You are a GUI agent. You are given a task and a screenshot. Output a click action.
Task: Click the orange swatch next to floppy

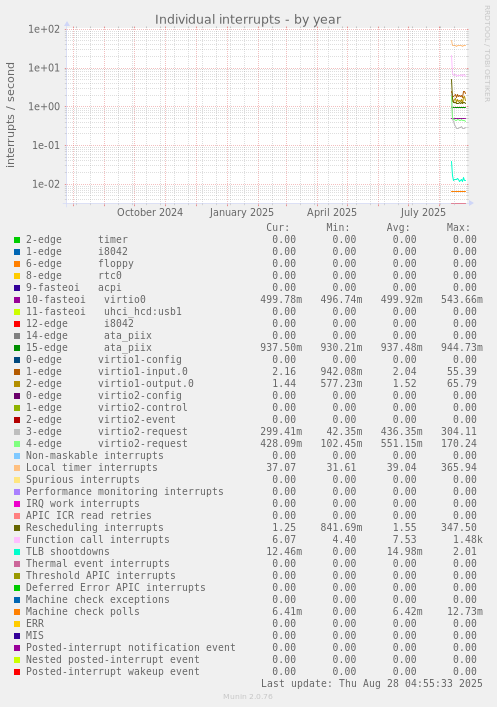[17, 264]
